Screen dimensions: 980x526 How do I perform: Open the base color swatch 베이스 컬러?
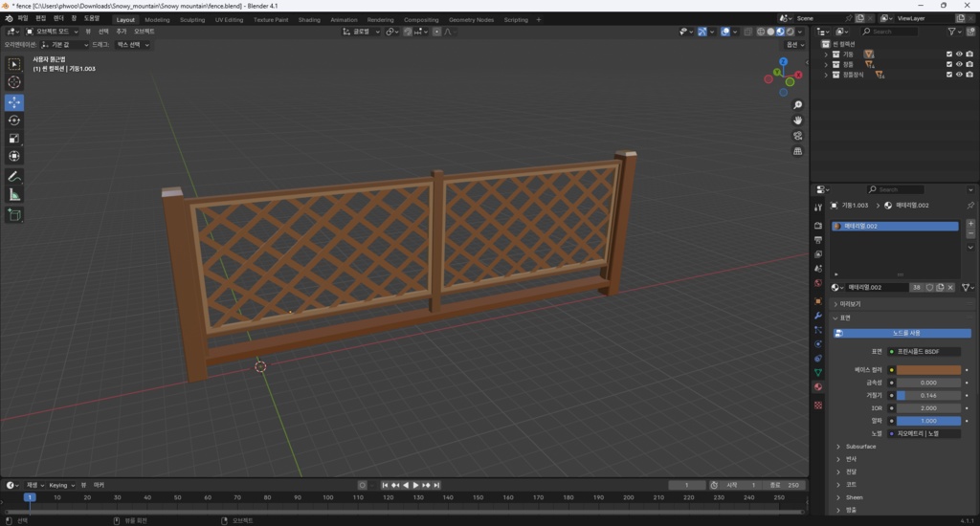coord(928,370)
